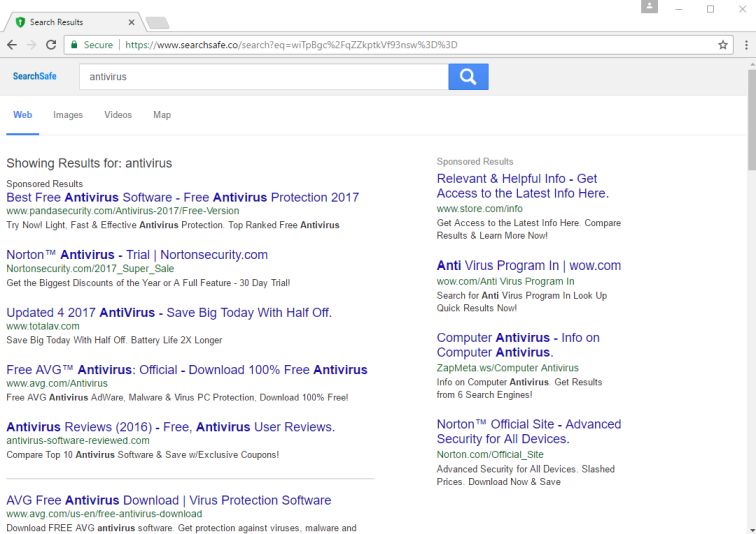Open a new tab button
756x534 pixels.
click(x=157, y=22)
